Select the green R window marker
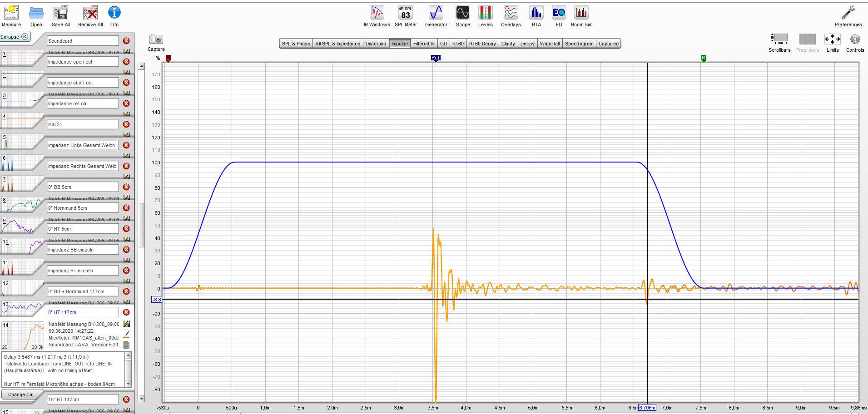 pyautogui.click(x=704, y=58)
